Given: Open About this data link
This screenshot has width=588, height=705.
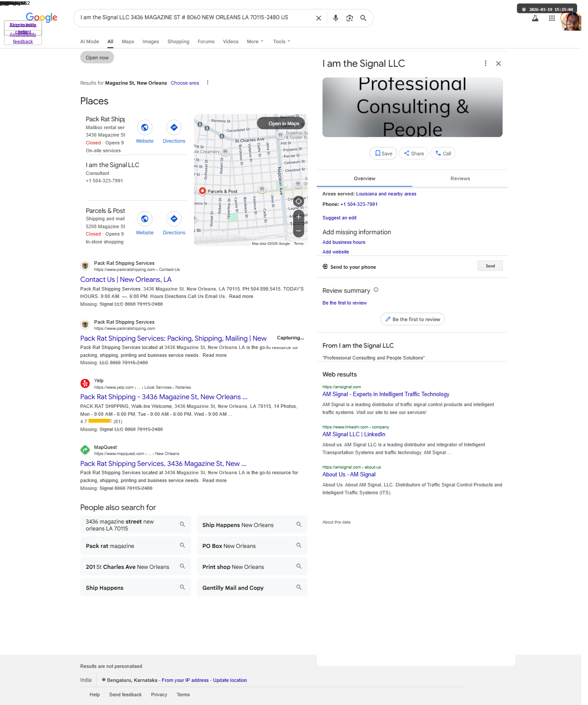Looking at the screenshot, I should [336, 522].
